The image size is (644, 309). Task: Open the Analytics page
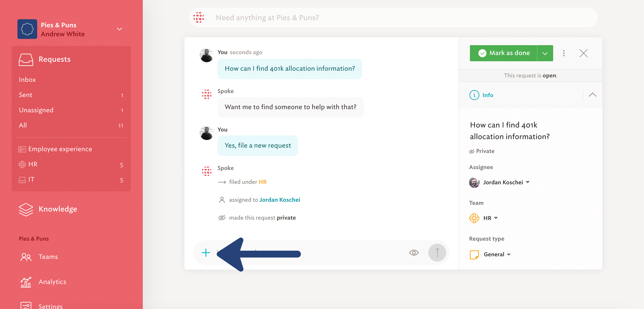(52, 282)
